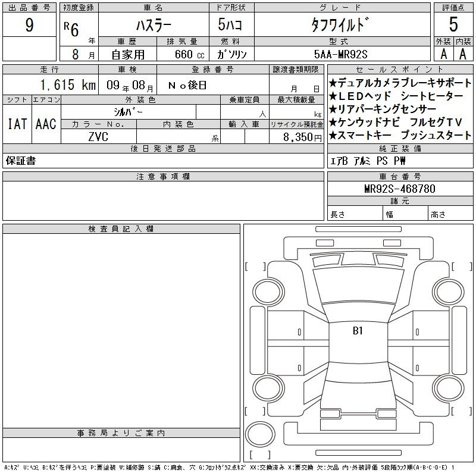The width and height of the screenshot is (476, 476).
Task: Select the recycle deposit 8,350円
Action: coord(302,137)
